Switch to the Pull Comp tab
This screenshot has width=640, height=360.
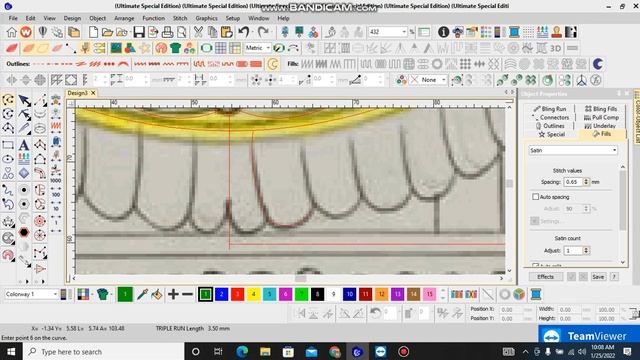[601, 117]
